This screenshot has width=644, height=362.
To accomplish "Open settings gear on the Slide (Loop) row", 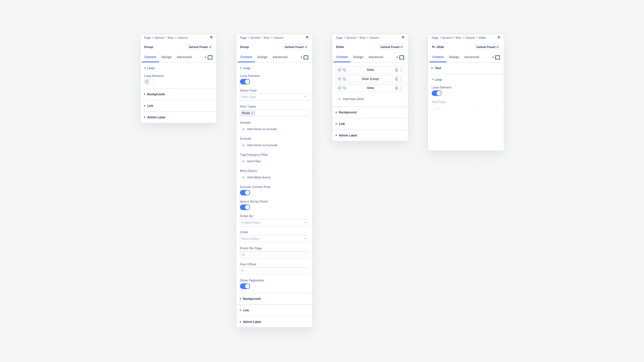I will pos(339,79).
